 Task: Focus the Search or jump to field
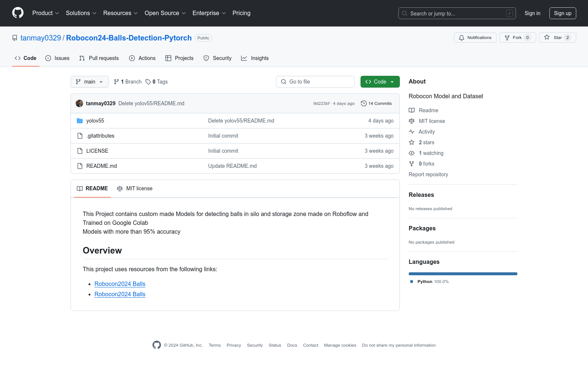click(x=457, y=13)
